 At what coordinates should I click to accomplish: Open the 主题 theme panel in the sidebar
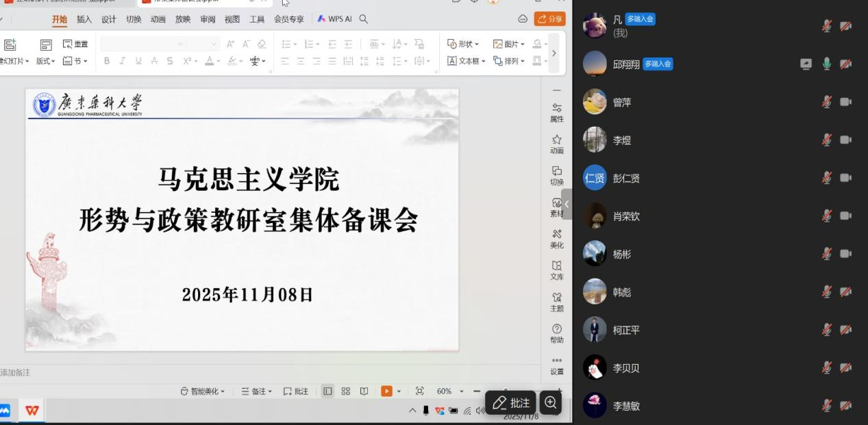pos(556,302)
